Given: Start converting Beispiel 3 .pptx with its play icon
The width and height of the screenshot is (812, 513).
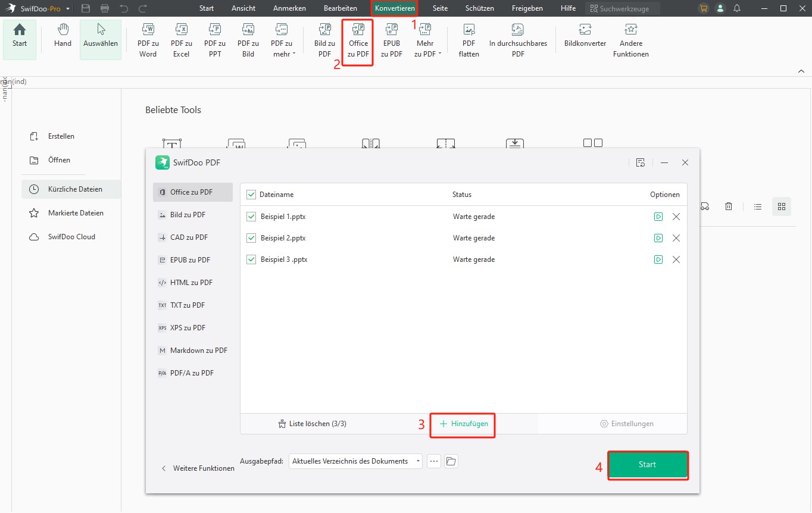Looking at the screenshot, I should pyautogui.click(x=658, y=259).
